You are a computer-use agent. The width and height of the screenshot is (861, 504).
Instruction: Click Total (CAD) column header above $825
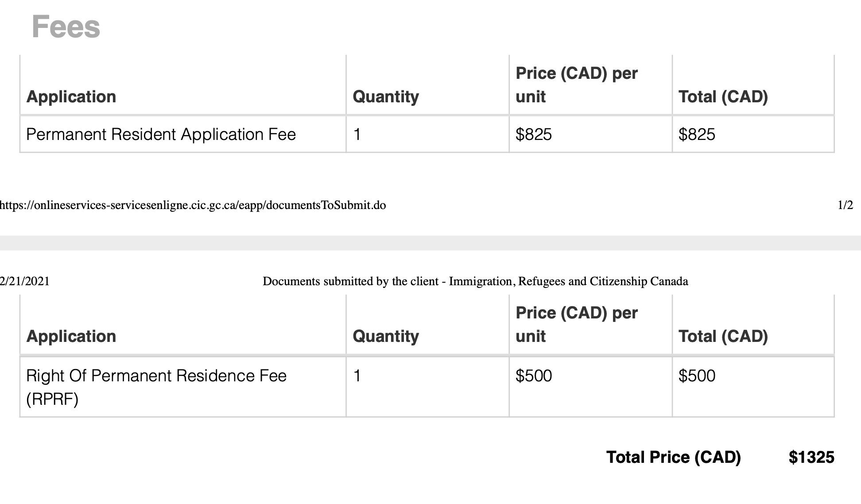coord(723,97)
